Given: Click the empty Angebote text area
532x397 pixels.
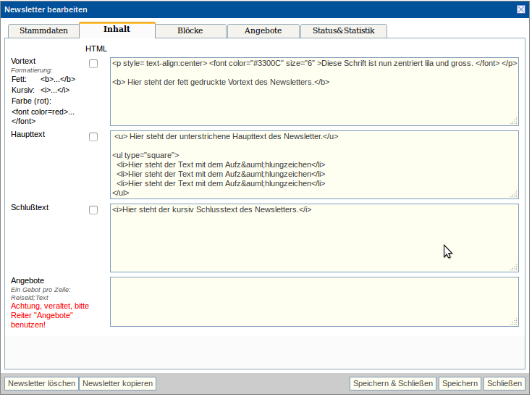Looking at the screenshot, I should [314, 301].
